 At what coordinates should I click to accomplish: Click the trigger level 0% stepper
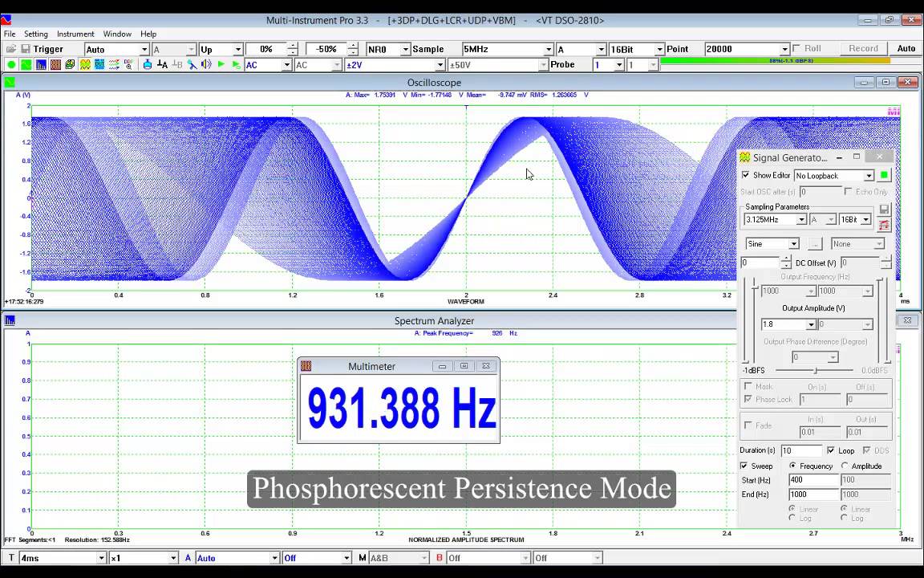pyautogui.click(x=292, y=50)
